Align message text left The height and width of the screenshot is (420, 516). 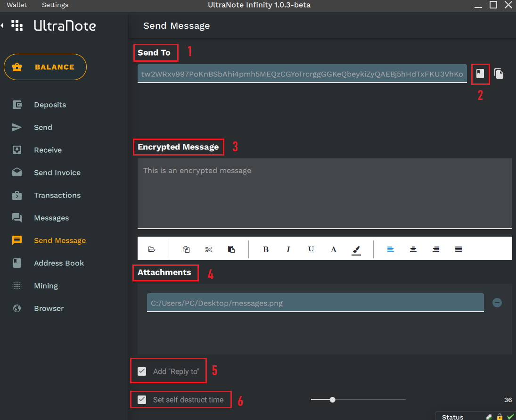(390, 249)
